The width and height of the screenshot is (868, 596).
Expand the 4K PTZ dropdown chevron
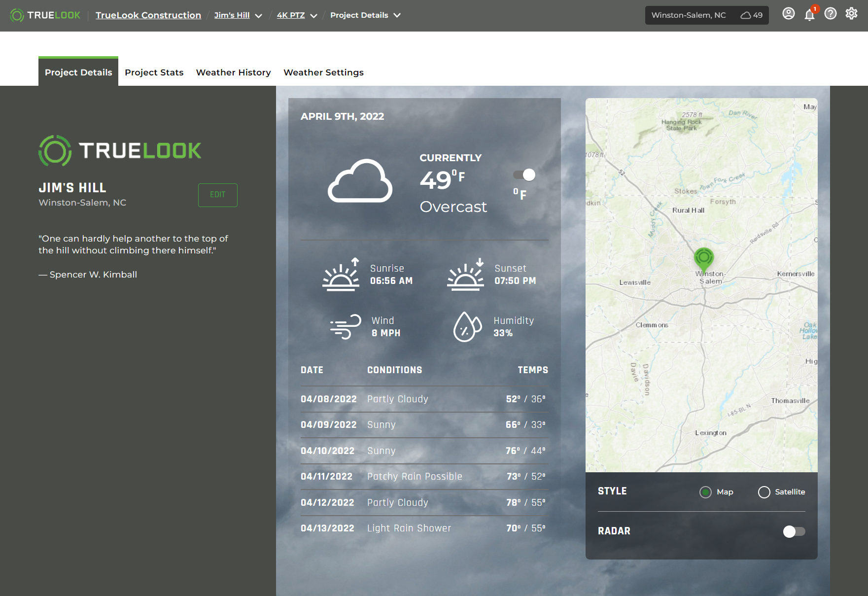click(x=313, y=16)
